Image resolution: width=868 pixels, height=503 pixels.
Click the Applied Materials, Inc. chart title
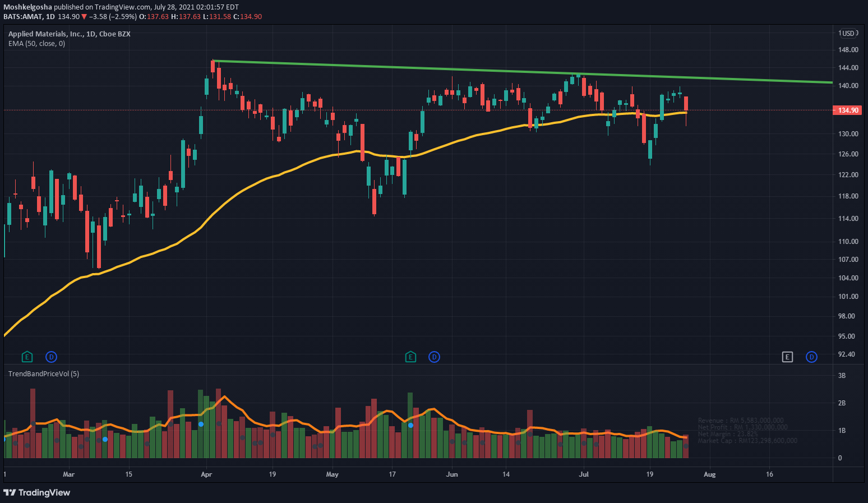pos(70,34)
